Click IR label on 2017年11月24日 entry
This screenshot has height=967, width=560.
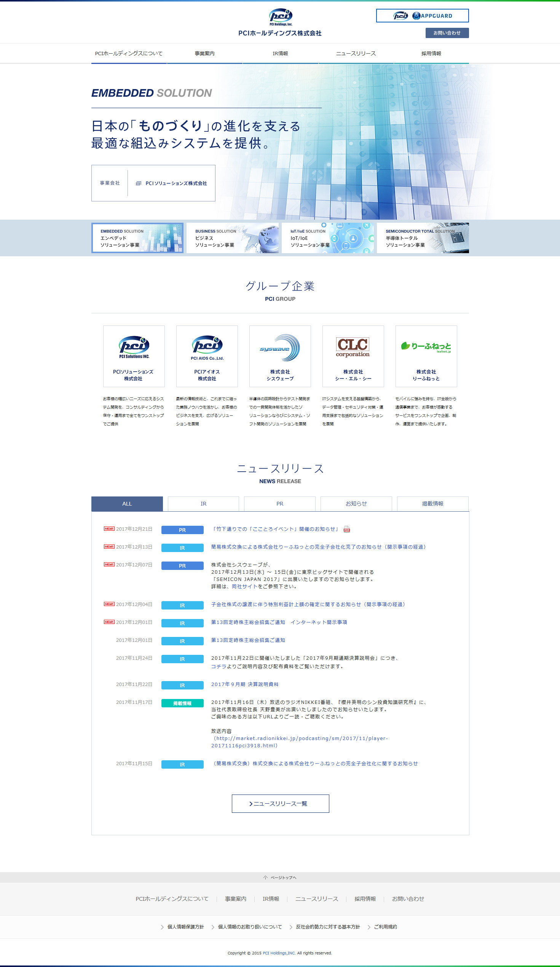(x=182, y=659)
